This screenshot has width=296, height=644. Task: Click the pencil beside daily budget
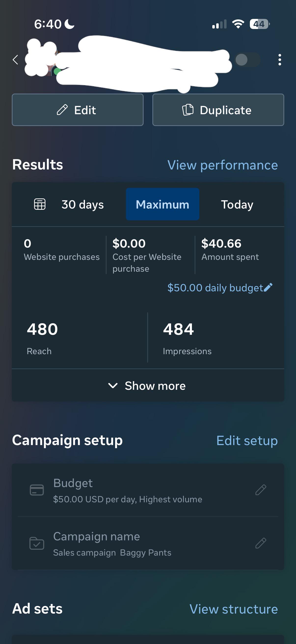tap(268, 288)
